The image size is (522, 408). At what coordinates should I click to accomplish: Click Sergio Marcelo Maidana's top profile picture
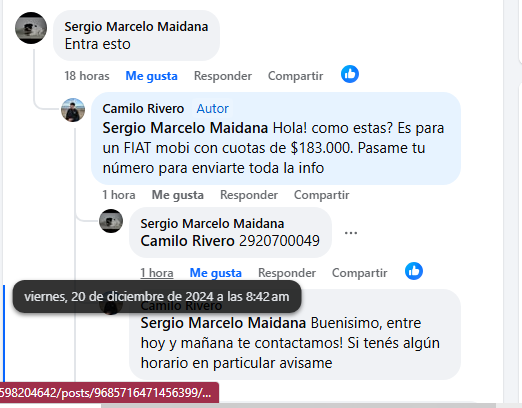[31, 28]
